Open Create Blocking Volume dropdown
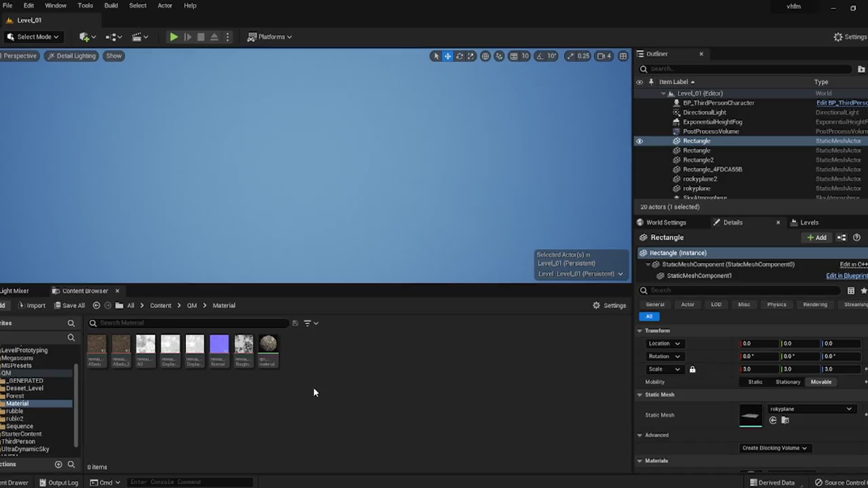This screenshot has height=488, width=868. [x=774, y=448]
